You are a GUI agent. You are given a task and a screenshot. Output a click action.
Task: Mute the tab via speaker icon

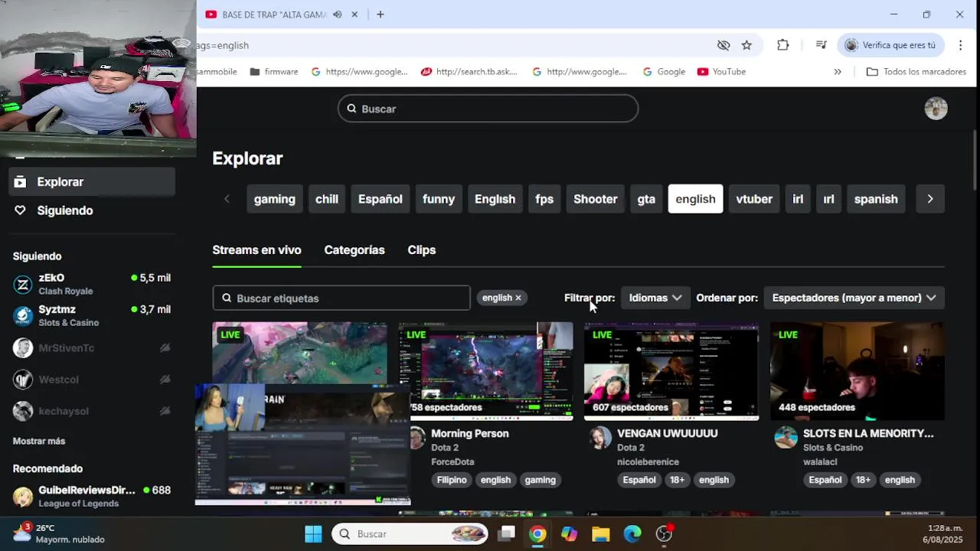(x=338, y=15)
